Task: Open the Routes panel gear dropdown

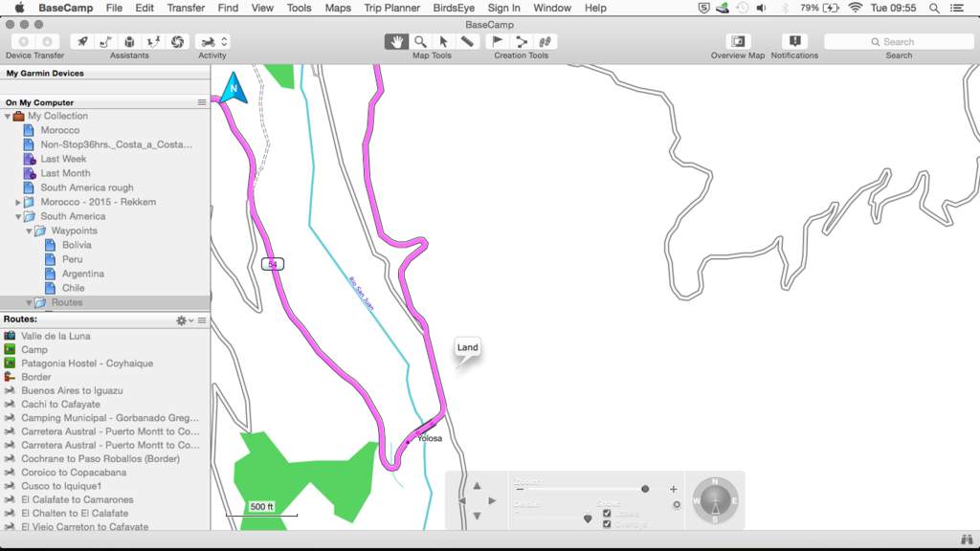Action: 185,320
